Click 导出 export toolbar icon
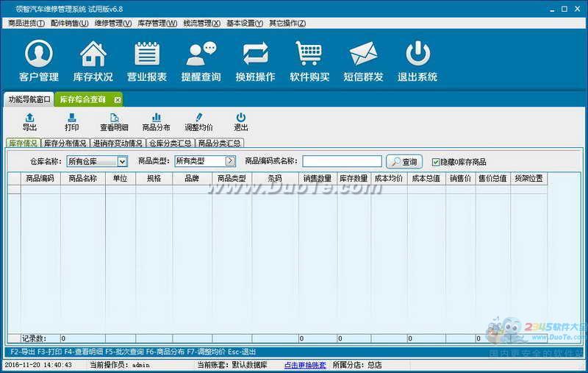Image resolution: width=588 pixels, height=373 pixels. pos(29,122)
